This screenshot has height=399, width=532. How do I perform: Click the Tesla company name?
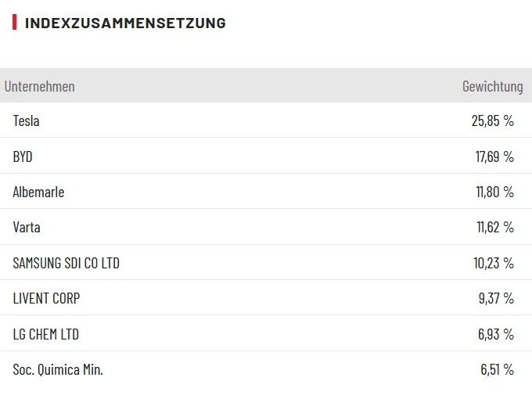(x=26, y=120)
